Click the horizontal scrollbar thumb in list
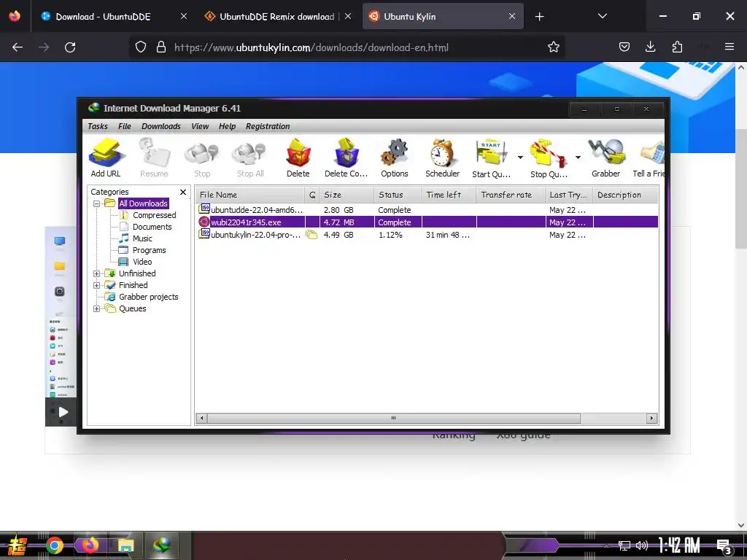 pos(393,418)
